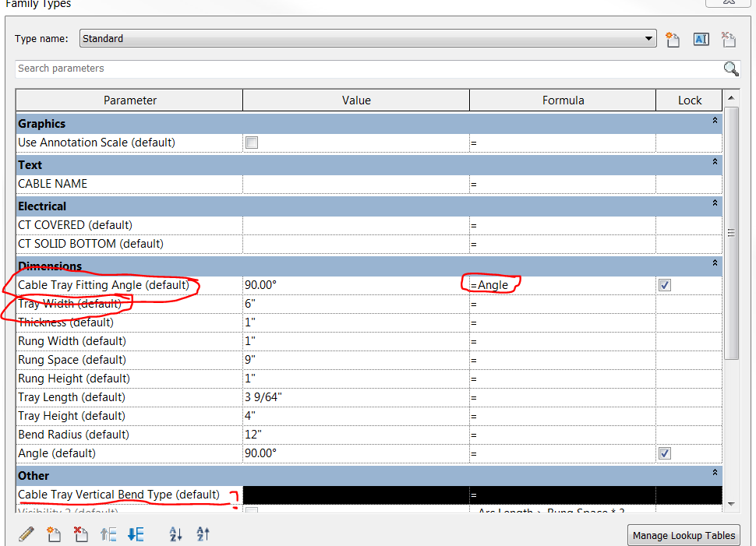This screenshot has height=546, width=756.
Task: Delete the Standard family type
Action: point(728,39)
